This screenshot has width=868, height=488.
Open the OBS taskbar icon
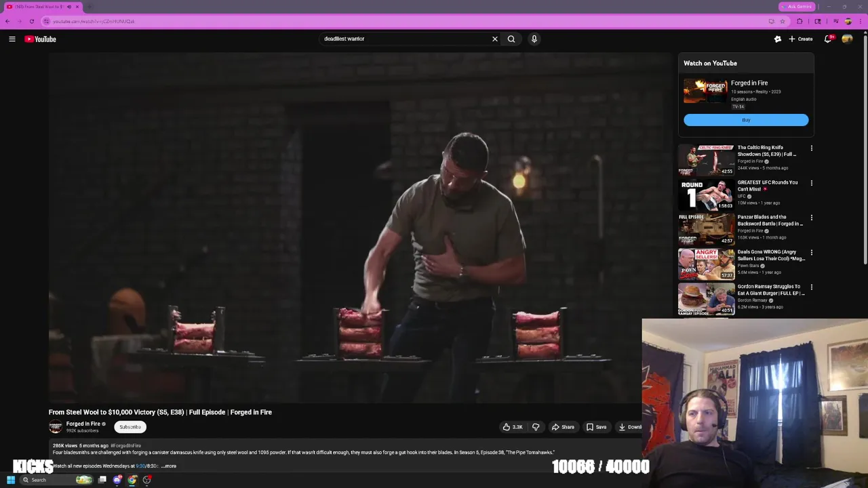click(147, 480)
